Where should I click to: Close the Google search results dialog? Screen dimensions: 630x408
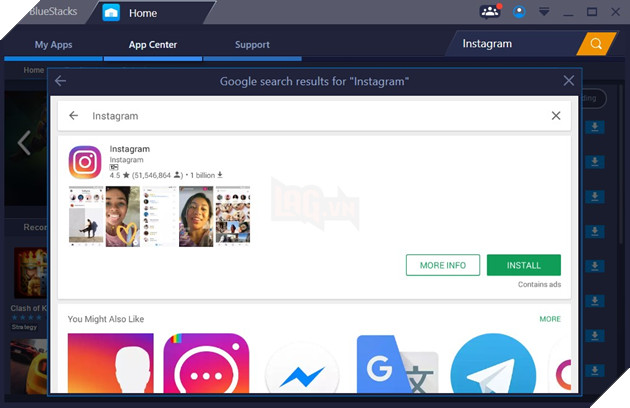point(569,81)
